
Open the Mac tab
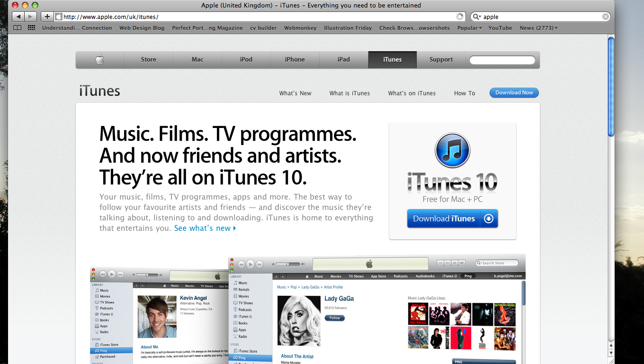pyautogui.click(x=197, y=59)
